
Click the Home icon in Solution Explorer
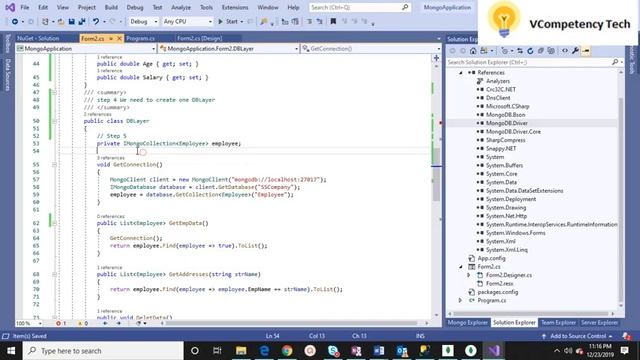(x=473, y=51)
